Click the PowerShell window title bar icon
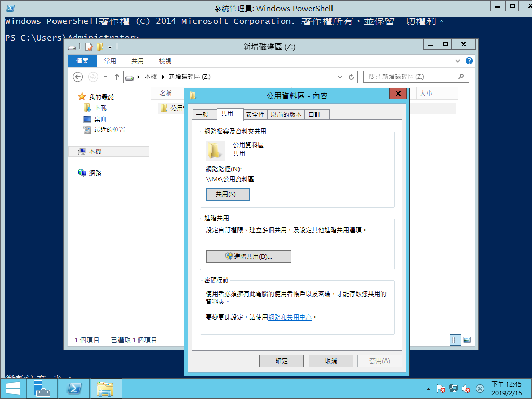The width and height of the screenshot is (532, 399). click(x=10, y=8)
